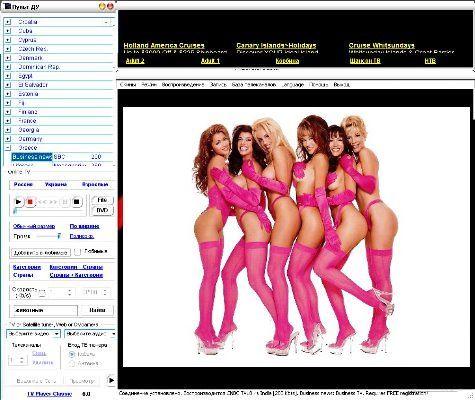
Task: Expand the France country node
Action: (x=8, y=121)
